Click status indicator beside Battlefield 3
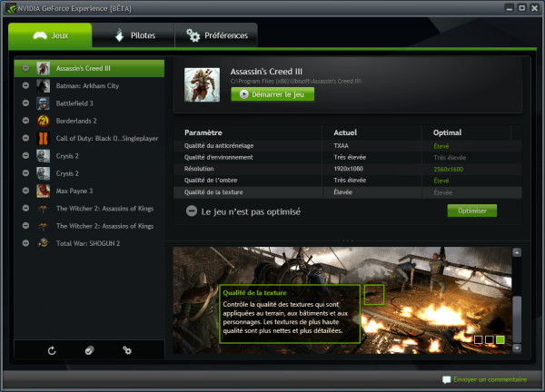545x392 pixels. (x=25, y=103)
